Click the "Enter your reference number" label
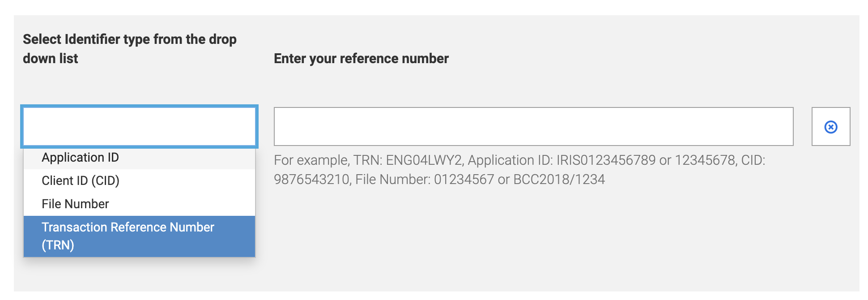The height and width of the screenshot is (300, 868). tap(361, 59)
